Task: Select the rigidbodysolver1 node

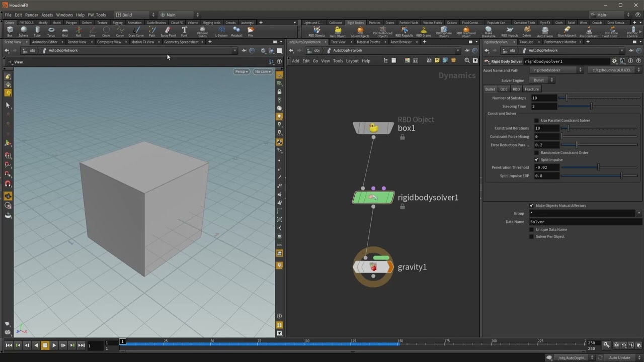Action: coord(373,198)
